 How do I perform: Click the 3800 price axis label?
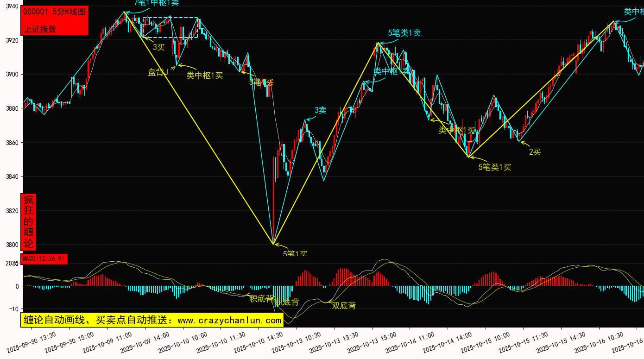(x=12, y=245)
